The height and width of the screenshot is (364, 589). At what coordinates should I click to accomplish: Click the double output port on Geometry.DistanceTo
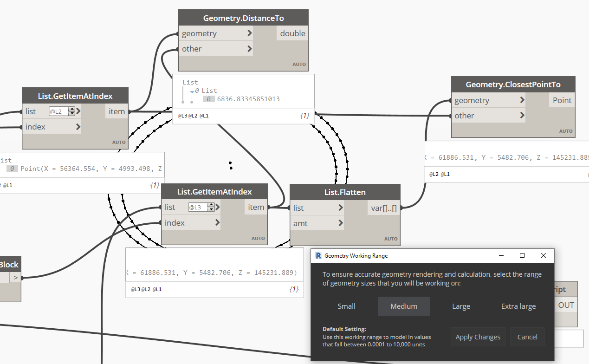(292, 33)
